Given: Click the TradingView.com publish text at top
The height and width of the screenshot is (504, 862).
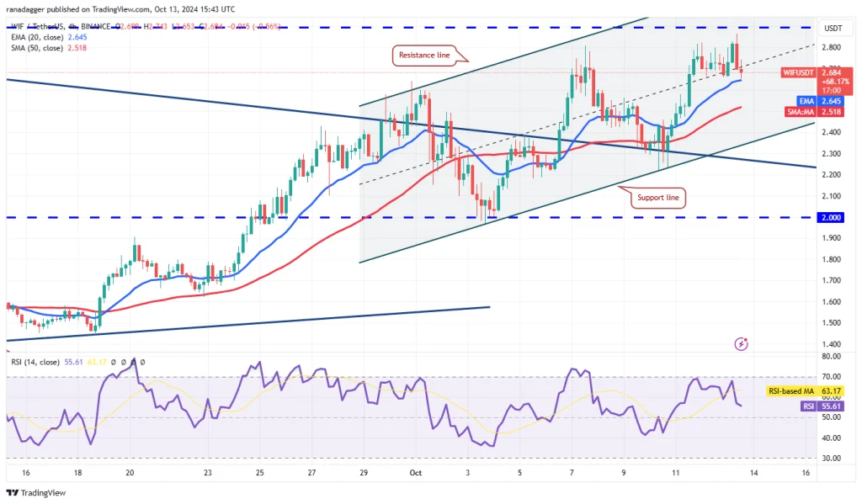Looking at the screenshot, I should pyautogui.click(x=122, y=8).
